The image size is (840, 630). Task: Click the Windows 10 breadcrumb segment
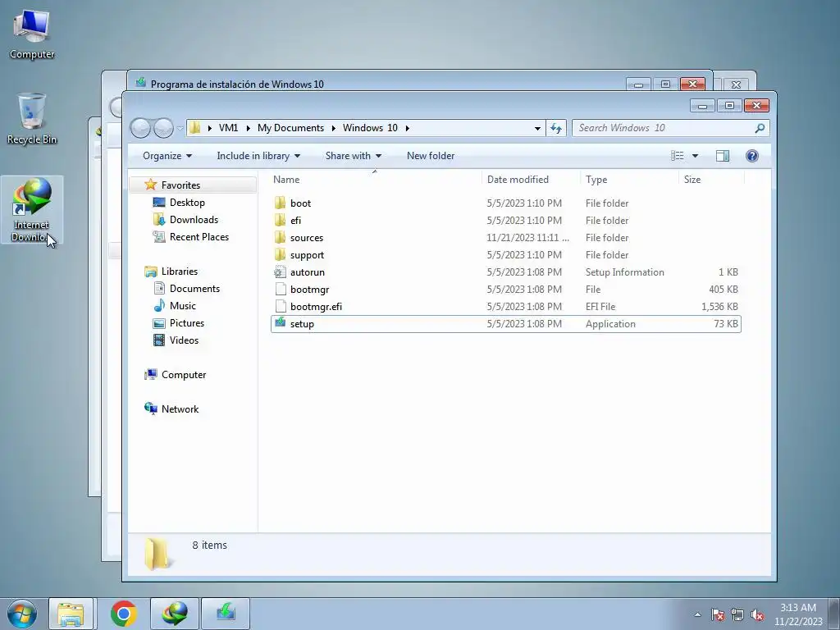pyautogui.click(x=370, y=128)
